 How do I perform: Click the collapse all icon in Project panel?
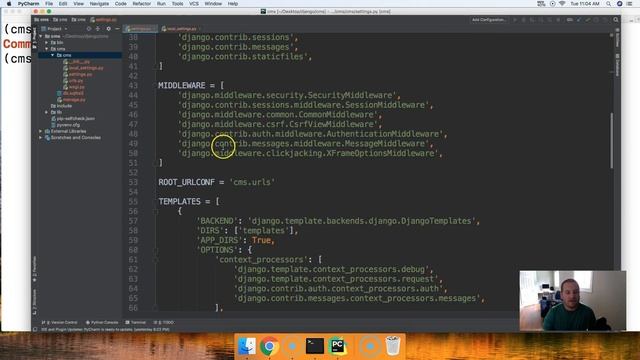tap(98, 29)
